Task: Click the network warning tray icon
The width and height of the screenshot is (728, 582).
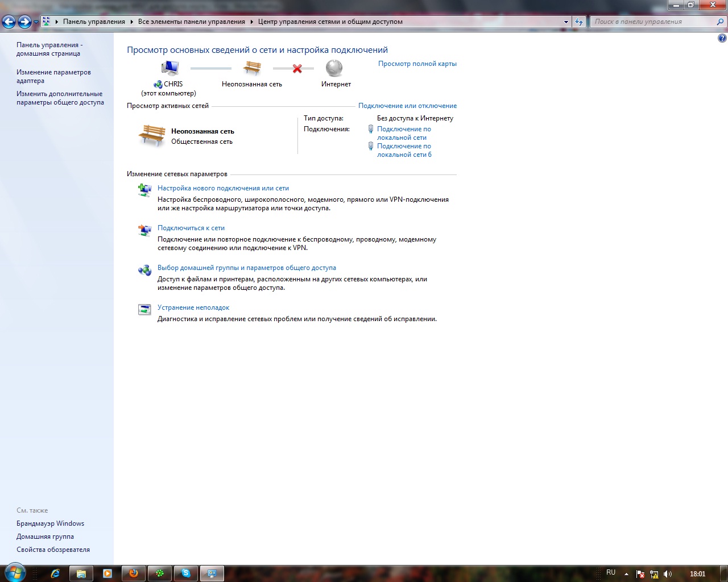Action: click(654, 574)
